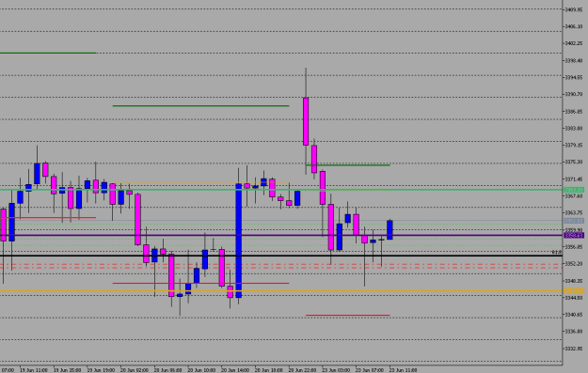Click the tall blue candle at 20 Jun 14:00
Viewport: 588px width, 373px height.
pyautogui.click(x=239, y=241)
